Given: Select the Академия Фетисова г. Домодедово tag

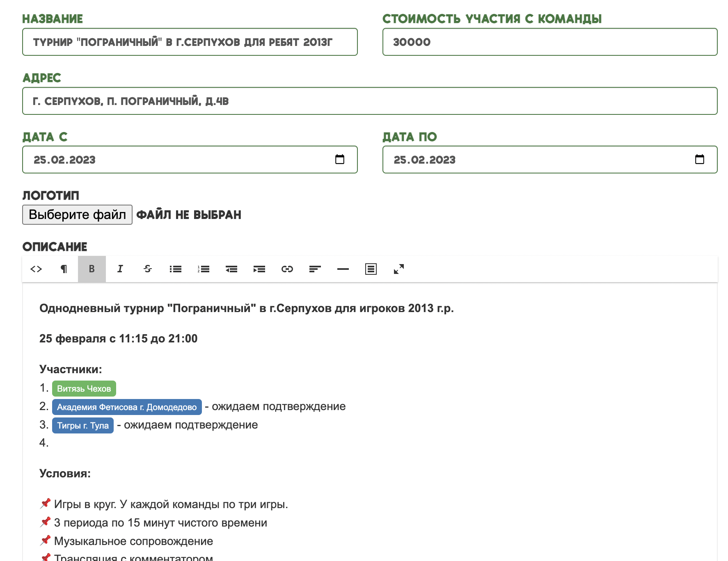Looking at the screenshot, I should click(127, 407).
